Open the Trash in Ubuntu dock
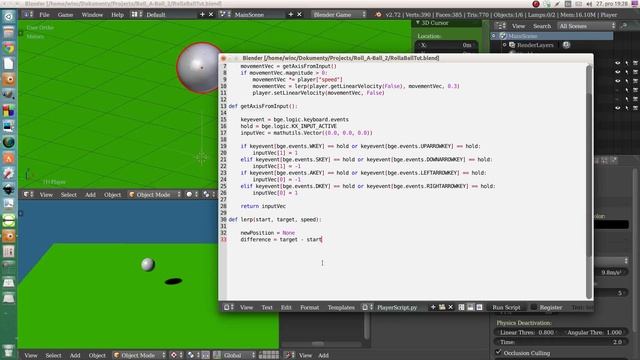The width and height of the screenshot is (640, 360). click(x=9, y=351)
